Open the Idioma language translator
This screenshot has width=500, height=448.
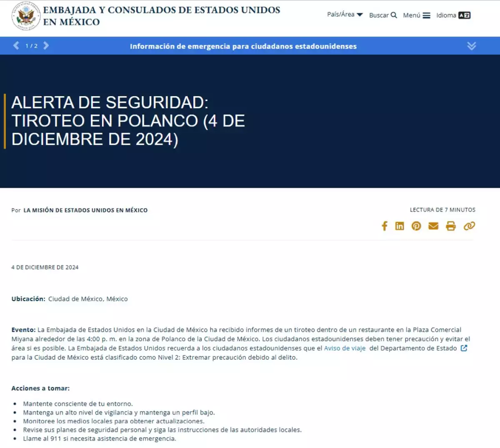pos(453,15)
